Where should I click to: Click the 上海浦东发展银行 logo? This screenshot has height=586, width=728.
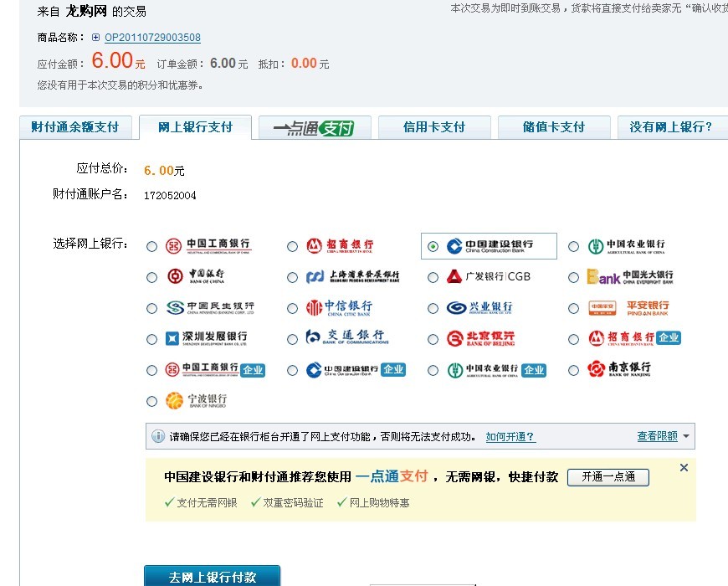pyautogui.click(x=352, y=277)
